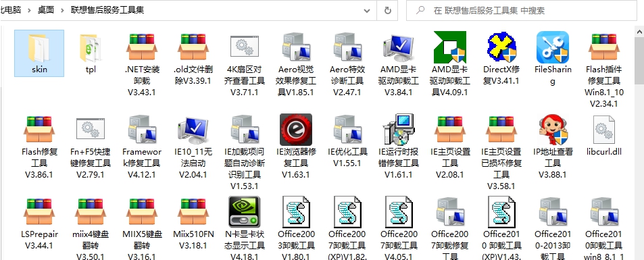The width and height of the screenshot is (644, 260).
Task: Click the 在 联想售后服务工具集 中搜索 box
Action: click(x=521, y=11)
